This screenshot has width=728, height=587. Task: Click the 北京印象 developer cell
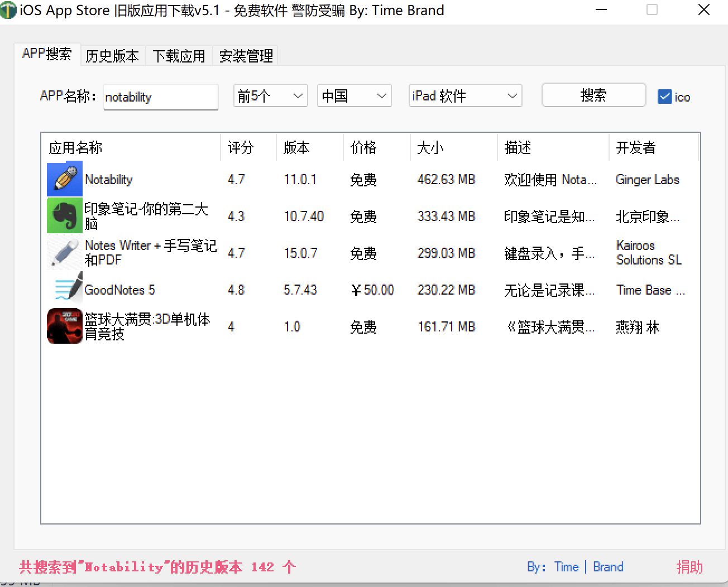648,216
